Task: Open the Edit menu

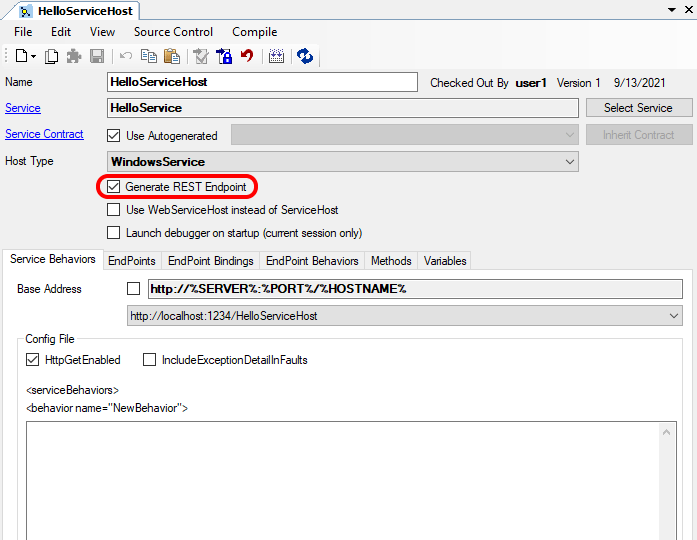Action: pyautogui.click(x=61, y=32)
